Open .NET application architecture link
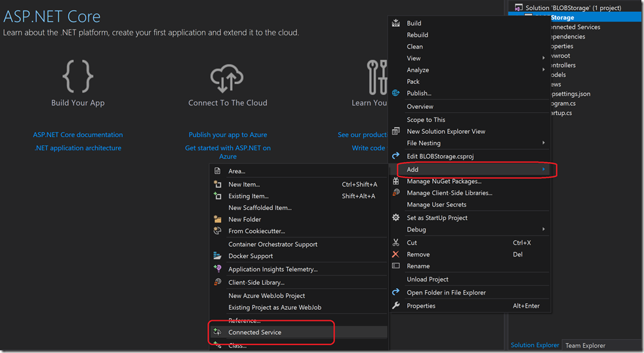Viewport: 644px width, 353px height. [x=78, y=148]
